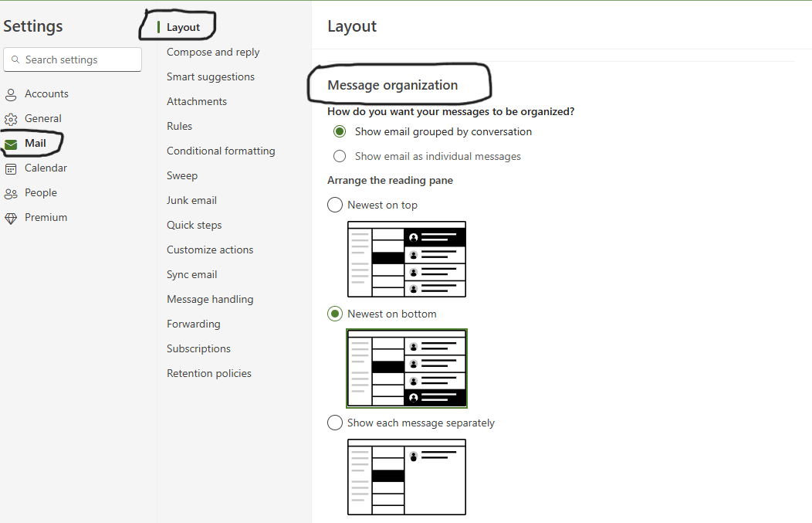Open the Forwarding settings
Viewport: 812px width, 523px height.
pos(193,324)
